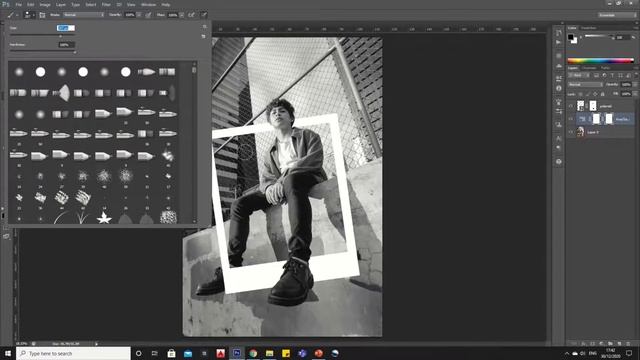The width and height of the screenshot is (640, 360).
Task: Create new brush preset from this brush
Action: pyautogui.click(x=204, y=36)
